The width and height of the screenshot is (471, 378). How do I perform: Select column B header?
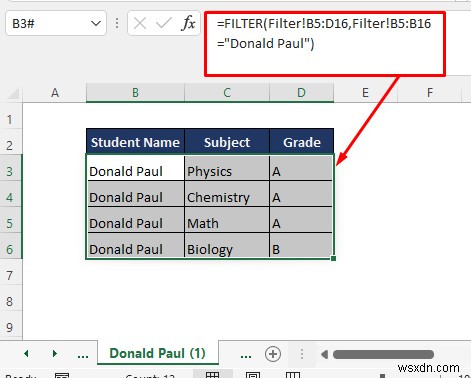coord(135,93)
